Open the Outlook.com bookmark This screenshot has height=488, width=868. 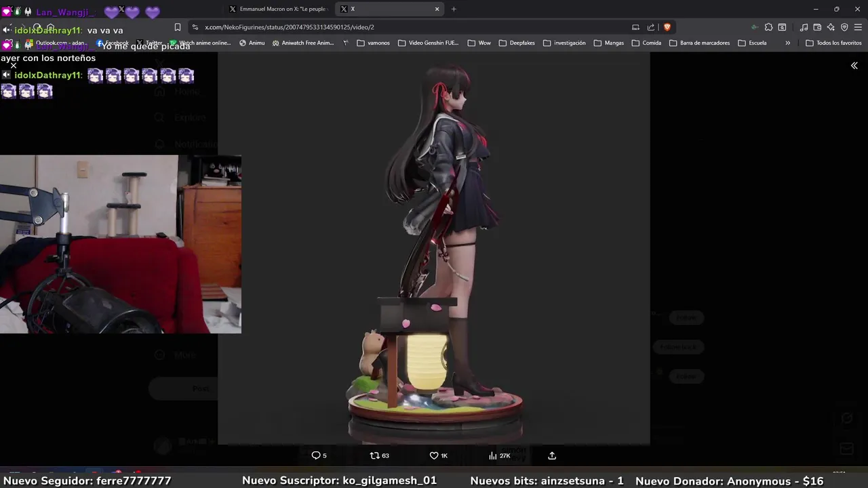pos(55,43)
